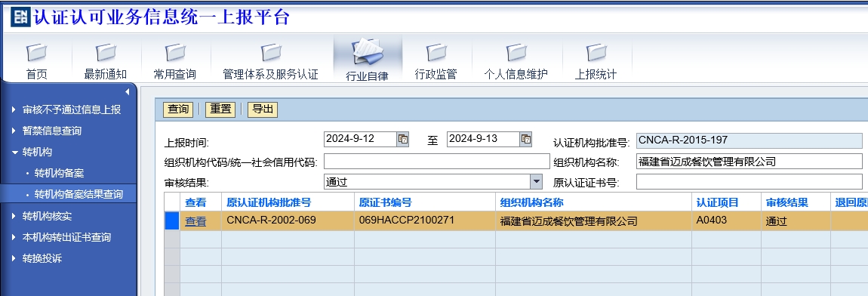Collapse the left sidebar arrow
The width and height of the screenshot is (868, 296).
tap(127, 91)
